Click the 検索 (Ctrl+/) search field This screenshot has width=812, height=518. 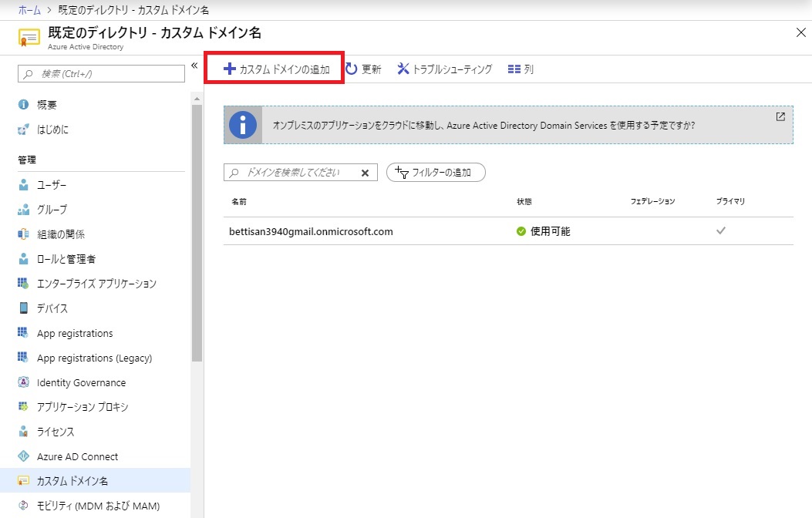click(102, 73)
